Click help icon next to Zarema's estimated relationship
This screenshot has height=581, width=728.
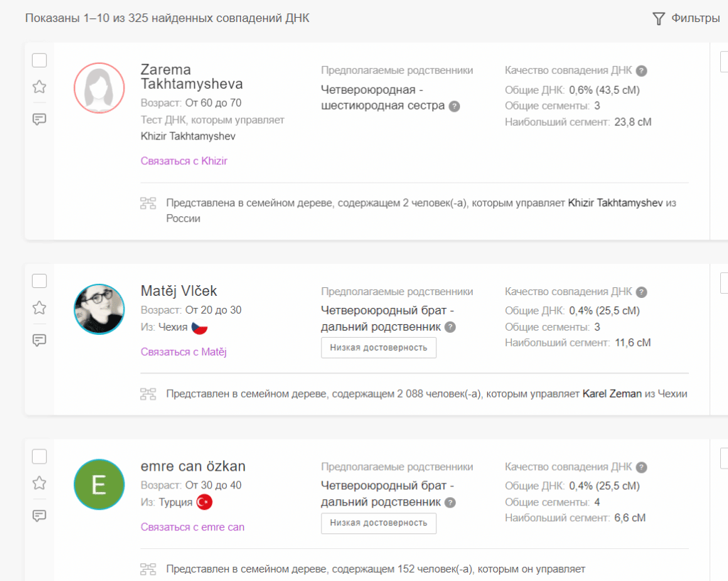(455, 106)
